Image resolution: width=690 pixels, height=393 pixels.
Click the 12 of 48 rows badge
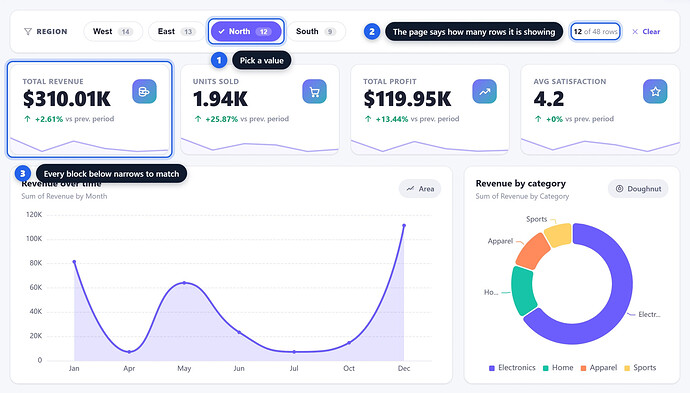pos(595,32)
